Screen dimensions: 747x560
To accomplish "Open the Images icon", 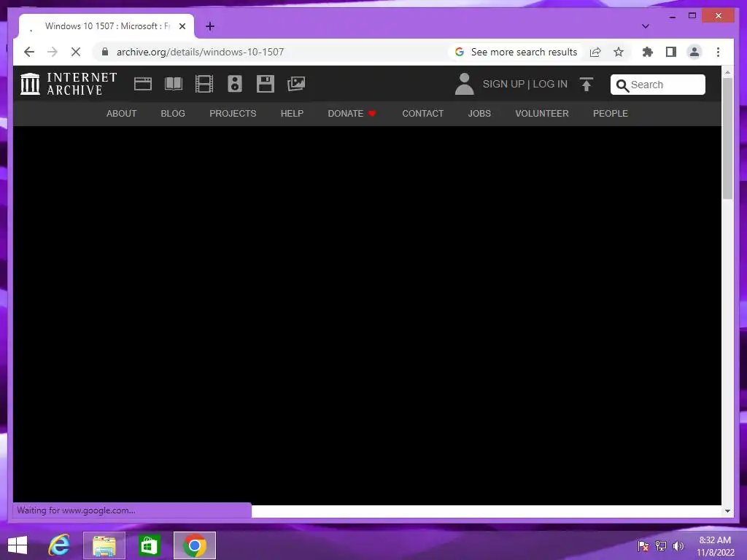I will tap(296, 84).
